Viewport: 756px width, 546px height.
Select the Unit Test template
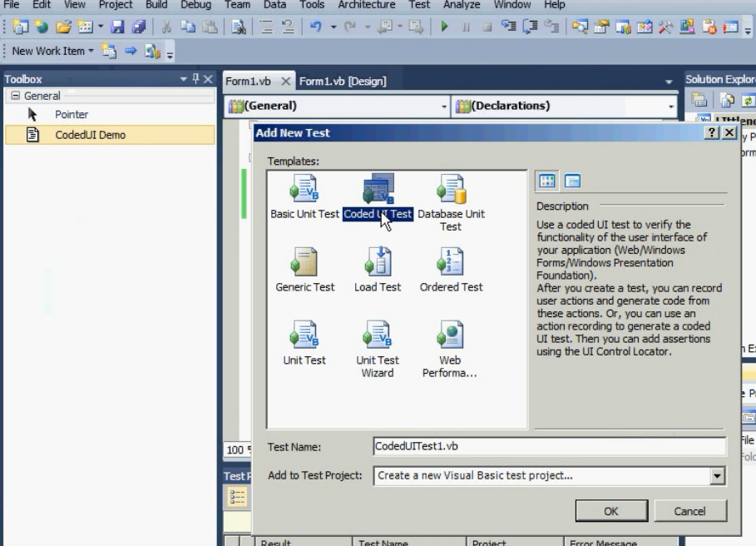[304, 344]
